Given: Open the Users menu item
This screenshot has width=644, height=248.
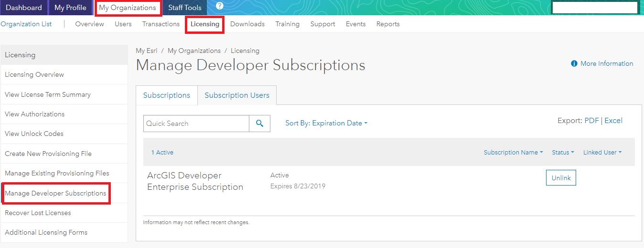Looking at the screenshot, I should 123,24.
